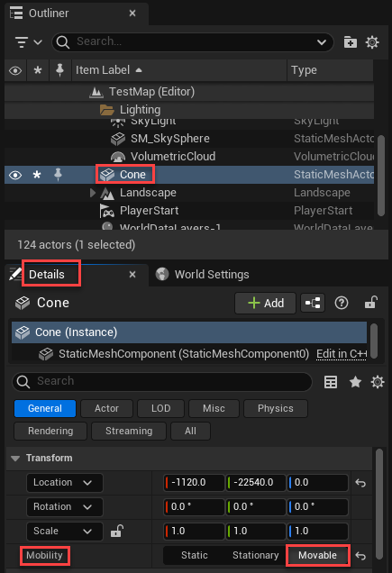The image size is (392, 573).
Task: Open the Rotation type dropdown
Action: point(64,507)
